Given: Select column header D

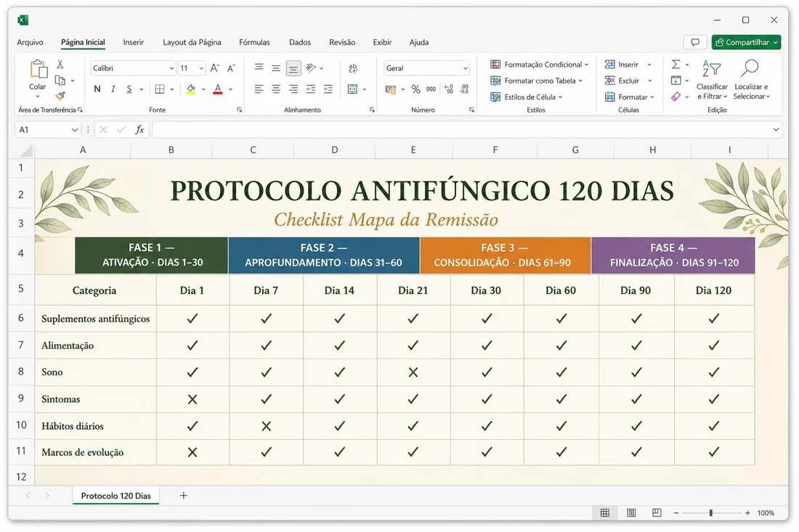Looking at the screenshot, I should tap(334, 150).
